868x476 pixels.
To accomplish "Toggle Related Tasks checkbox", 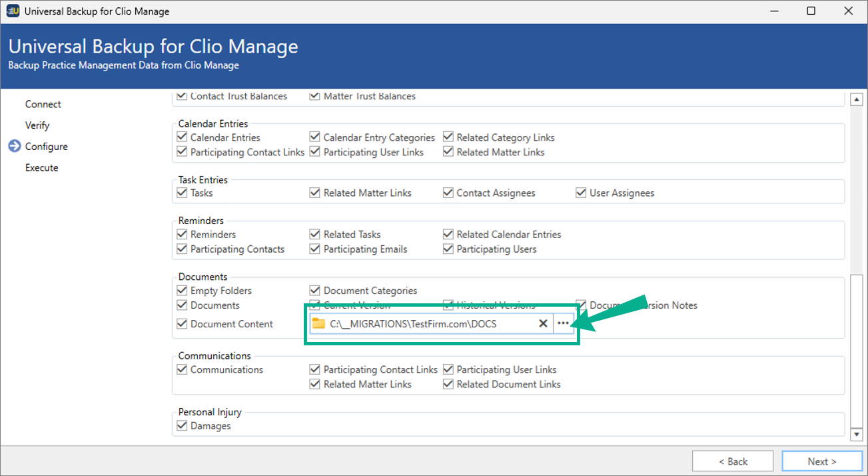I will [x=315, y=234].
